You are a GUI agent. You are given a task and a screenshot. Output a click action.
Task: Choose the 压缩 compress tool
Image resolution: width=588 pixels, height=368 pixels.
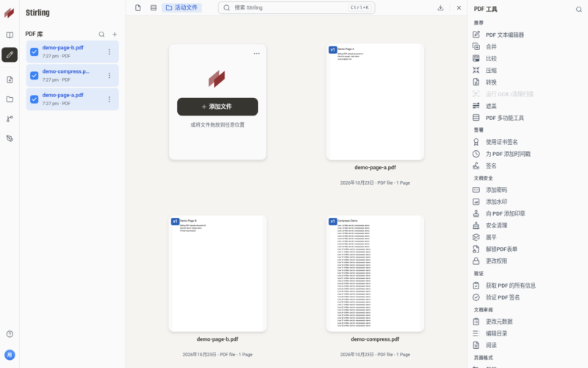pyautogui.click(x=491, y=70)
